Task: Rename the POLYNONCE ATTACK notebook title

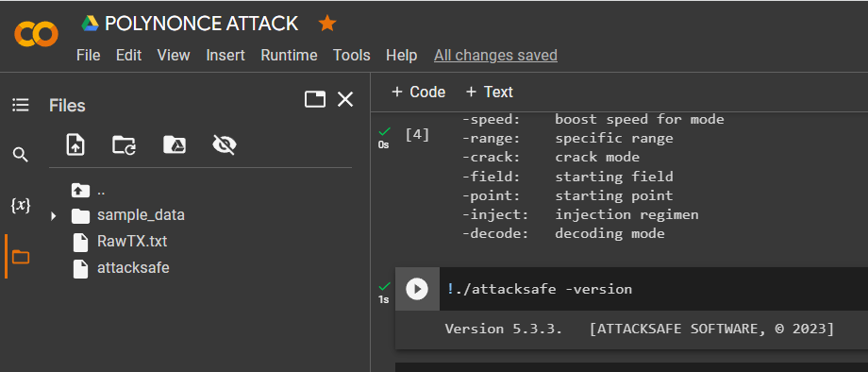Action: click(202, 24)
